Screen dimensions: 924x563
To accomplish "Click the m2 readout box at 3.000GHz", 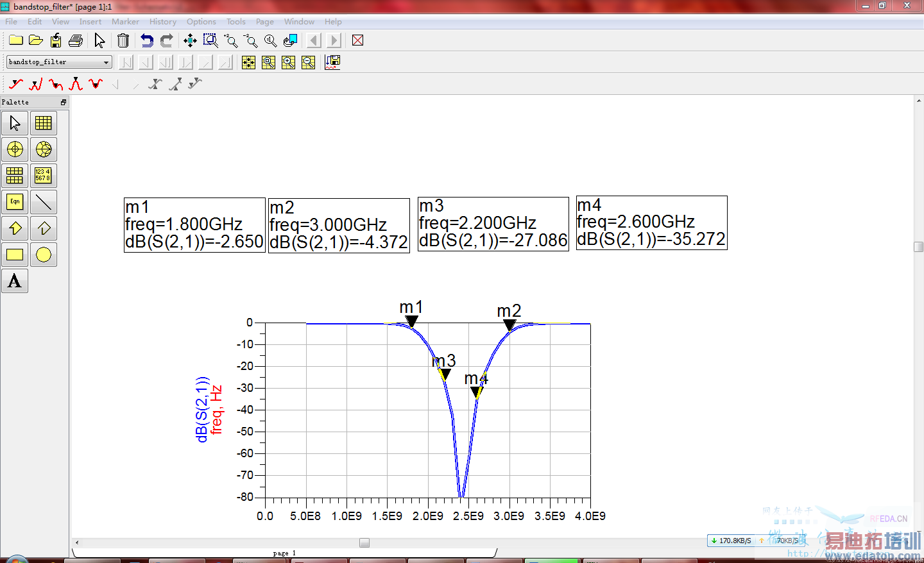I will [x=339, y=226].
